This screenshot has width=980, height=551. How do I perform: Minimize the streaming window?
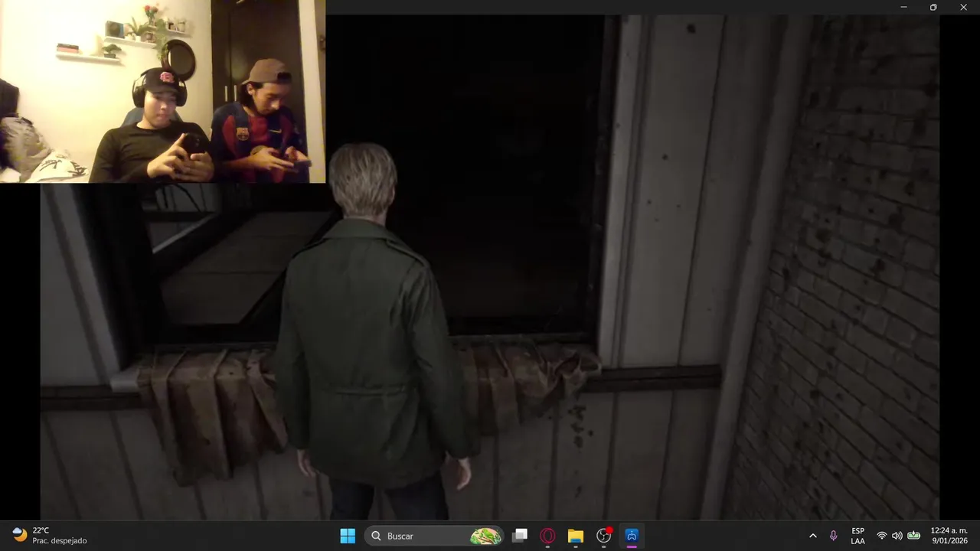coord(904,7)
